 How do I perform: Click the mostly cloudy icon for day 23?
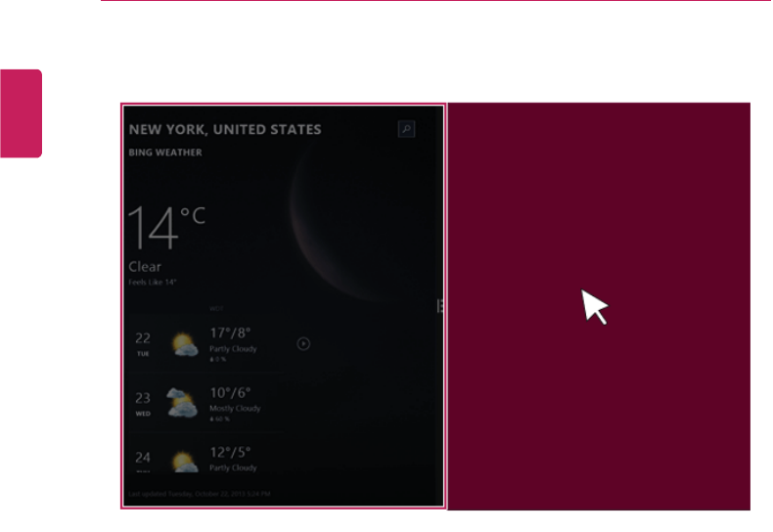pos(182,403)
